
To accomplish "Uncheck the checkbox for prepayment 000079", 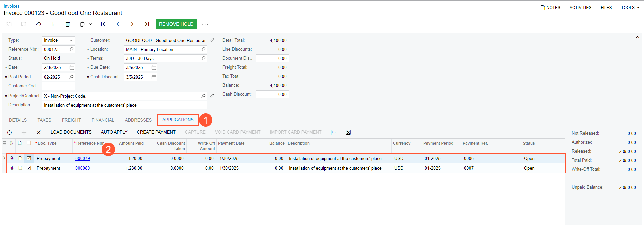I will 29,158.
